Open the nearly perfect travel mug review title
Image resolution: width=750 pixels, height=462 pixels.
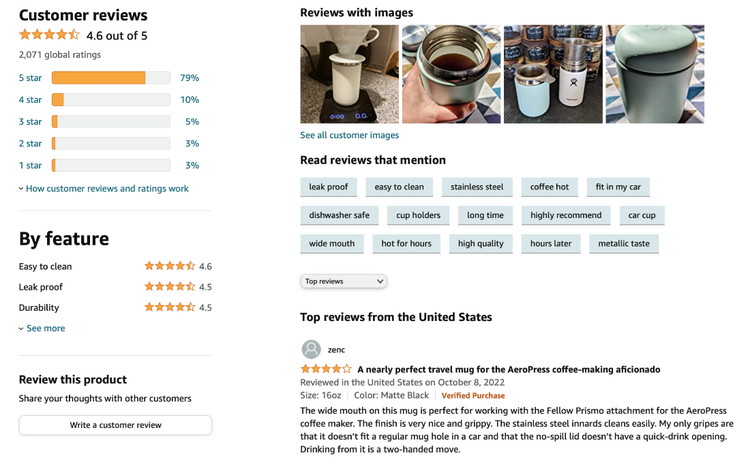click(508, 369)
